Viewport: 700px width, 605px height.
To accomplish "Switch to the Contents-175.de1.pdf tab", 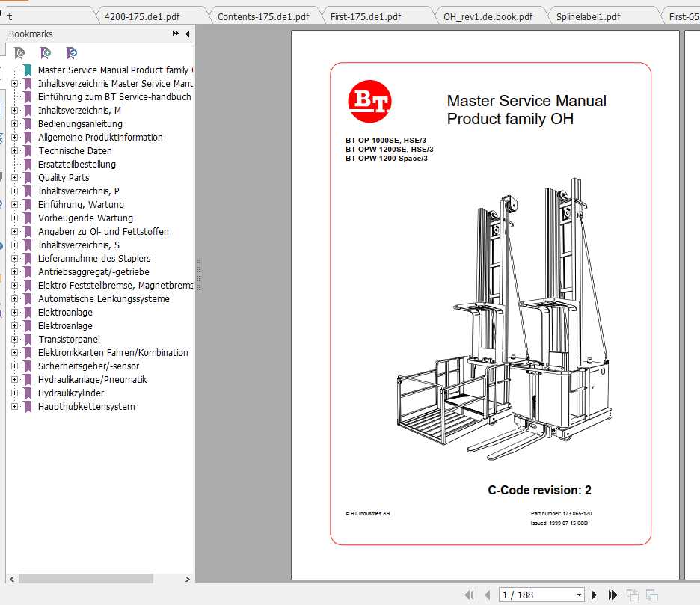I will (263, 17).
